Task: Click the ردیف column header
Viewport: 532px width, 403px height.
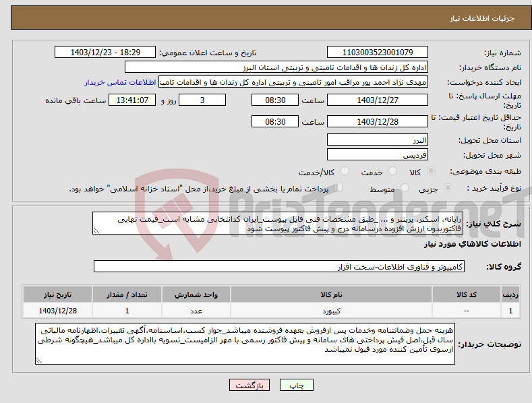Action: click(x=510, y=294)
